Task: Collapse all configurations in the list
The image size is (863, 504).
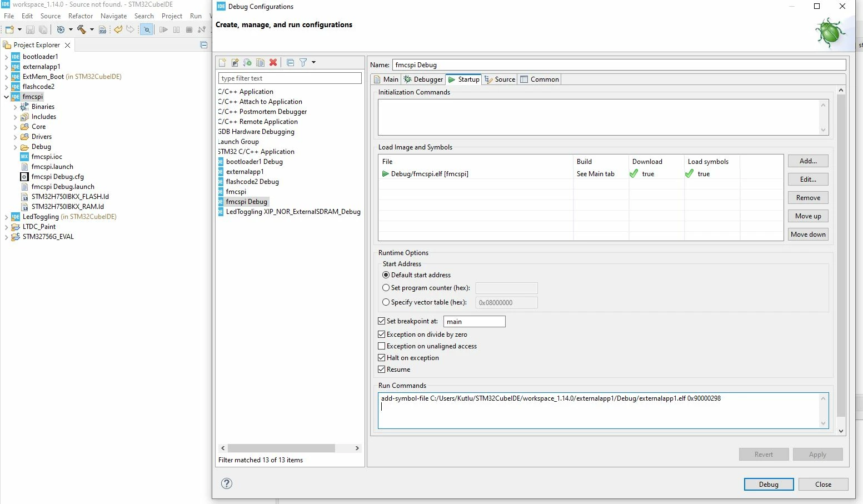Action: 290,63
